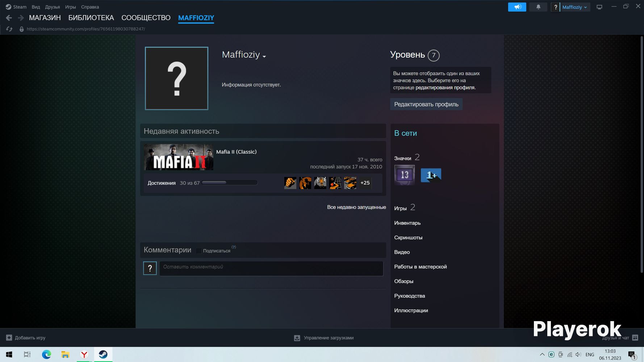Open Task View in the taskbar
Viewport: 644px width, 362px height.
(x=27, y=354)
